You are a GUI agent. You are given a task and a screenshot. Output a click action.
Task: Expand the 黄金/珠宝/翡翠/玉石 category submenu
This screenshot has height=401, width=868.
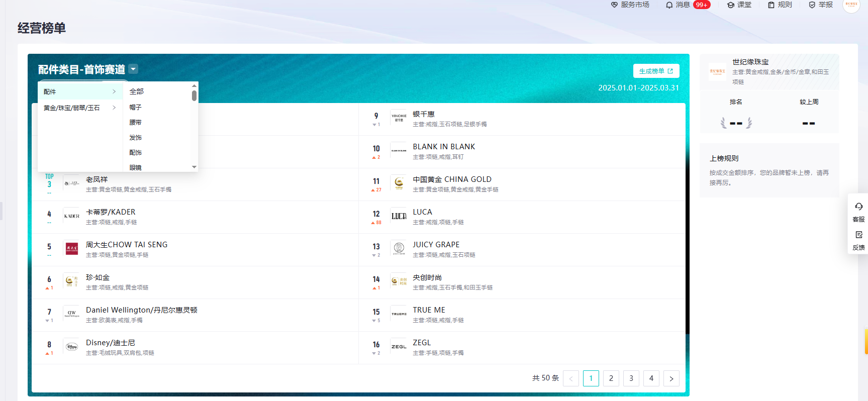80,108
